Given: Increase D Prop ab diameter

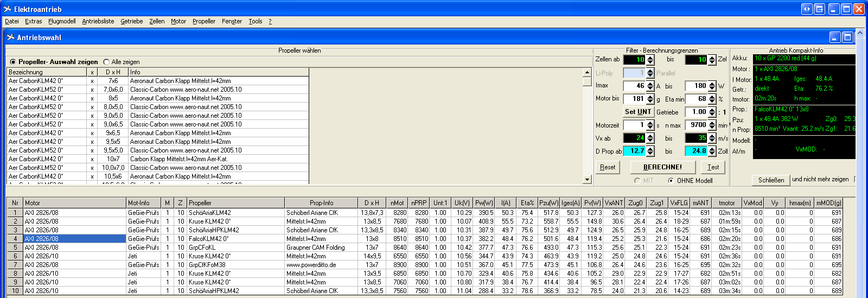Looking at the screenshot, I should pyautogui.click(x=650, y=149).
